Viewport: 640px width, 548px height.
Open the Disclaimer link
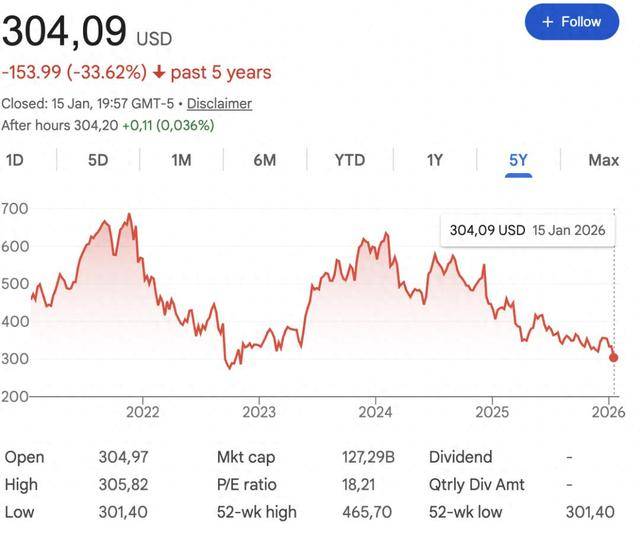[219, 103]
